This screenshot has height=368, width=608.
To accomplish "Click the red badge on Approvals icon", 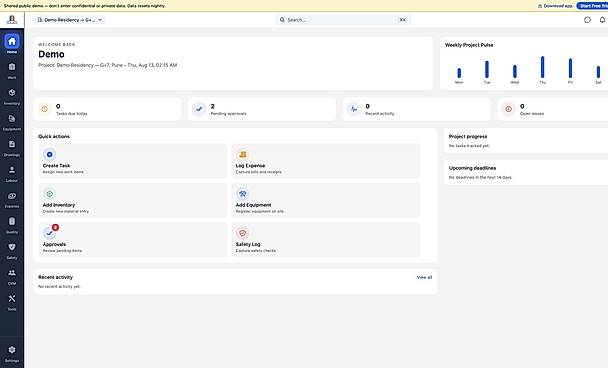I will click(x=55, y=228).
